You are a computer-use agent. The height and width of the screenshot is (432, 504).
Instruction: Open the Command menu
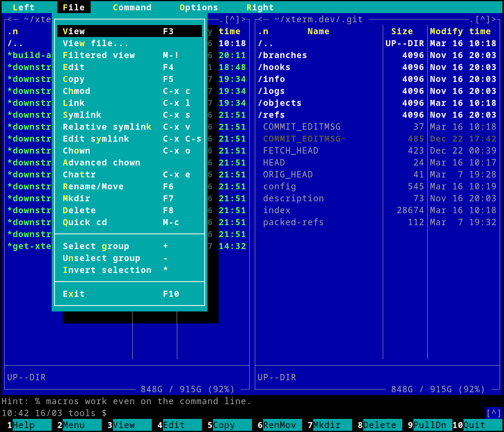click(x=132, y=7)
